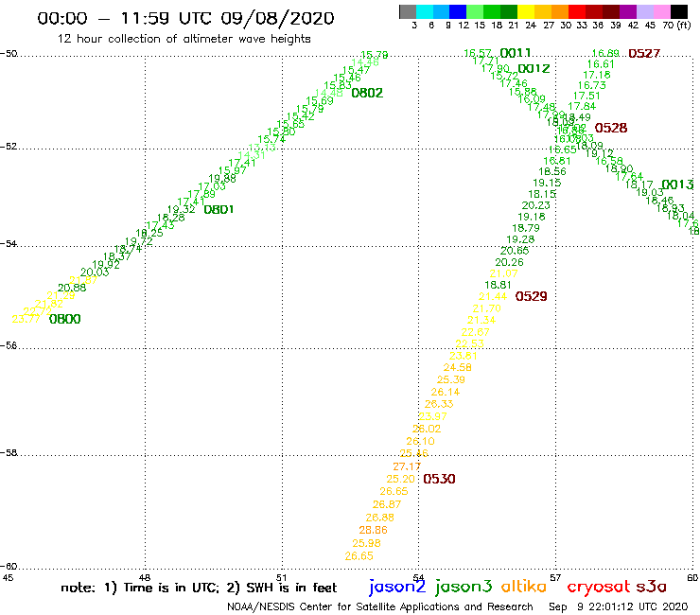
Task: Click the yellow swatch in the color scale
Action: click(x=526, y=11)
